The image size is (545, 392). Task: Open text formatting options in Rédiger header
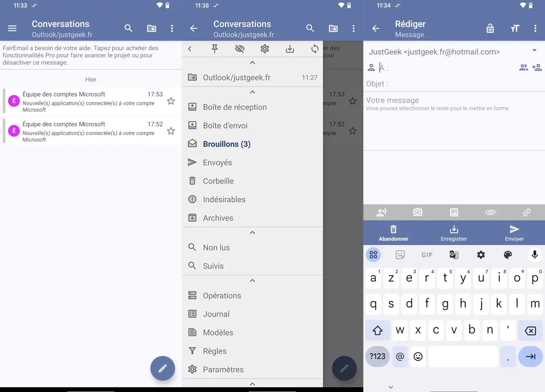pyautogui.click(x=515, y=28)
